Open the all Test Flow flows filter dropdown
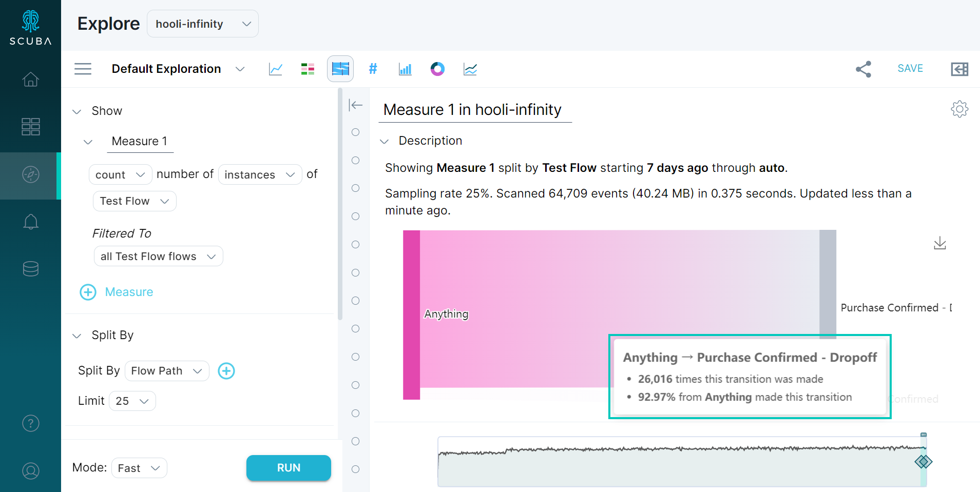The height and width of the screenshot is (492, 980). [158, 256]
